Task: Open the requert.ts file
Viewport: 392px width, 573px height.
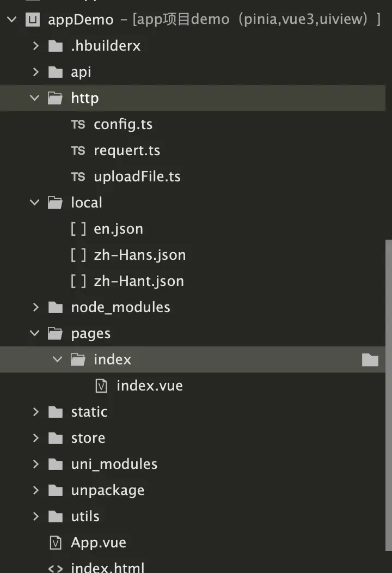Action: point(127,150)
